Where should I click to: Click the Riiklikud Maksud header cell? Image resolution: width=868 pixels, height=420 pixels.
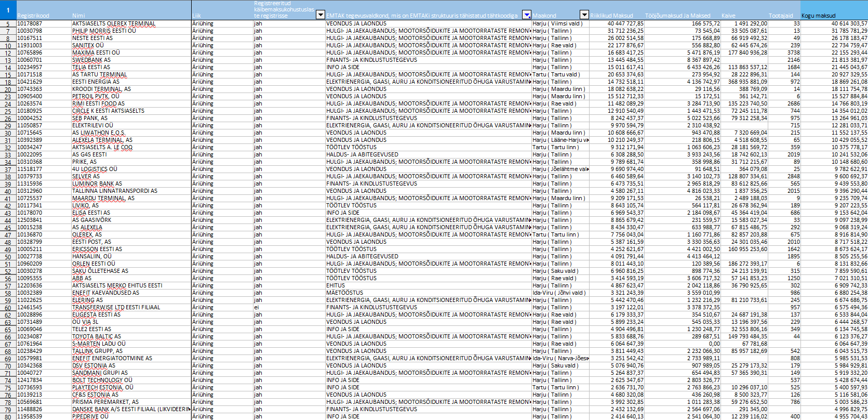(x=616, y=16)
